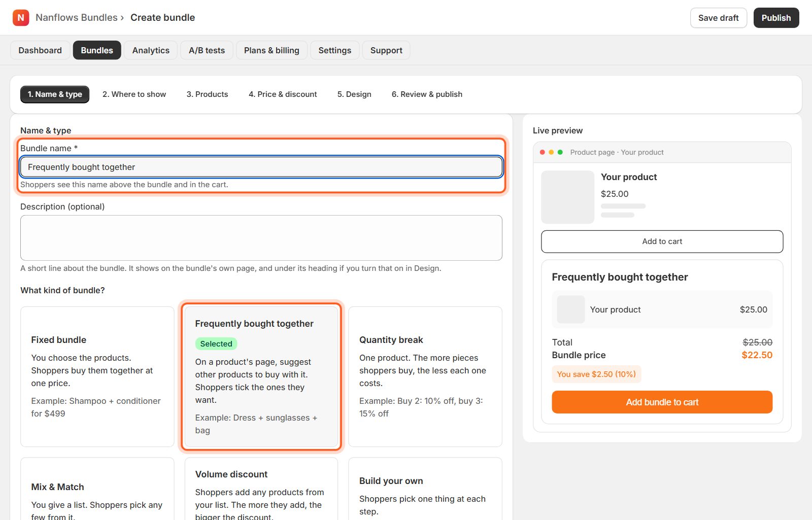Choose the Fixed bundle type card
The image size is (812, 520).
coord(97,376)
